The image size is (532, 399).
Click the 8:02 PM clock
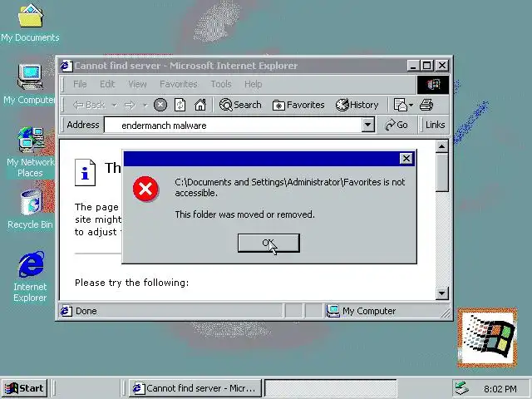(500, 389)
